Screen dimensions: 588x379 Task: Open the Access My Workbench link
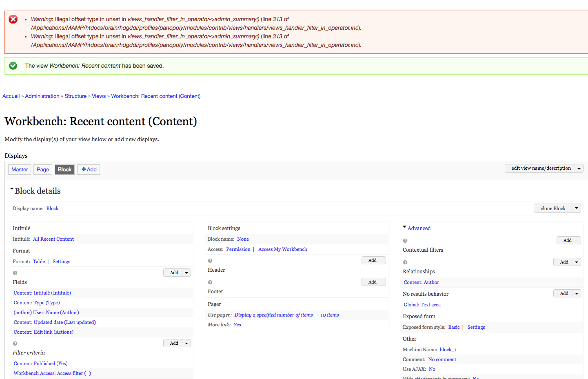click(x=282, y=249)
